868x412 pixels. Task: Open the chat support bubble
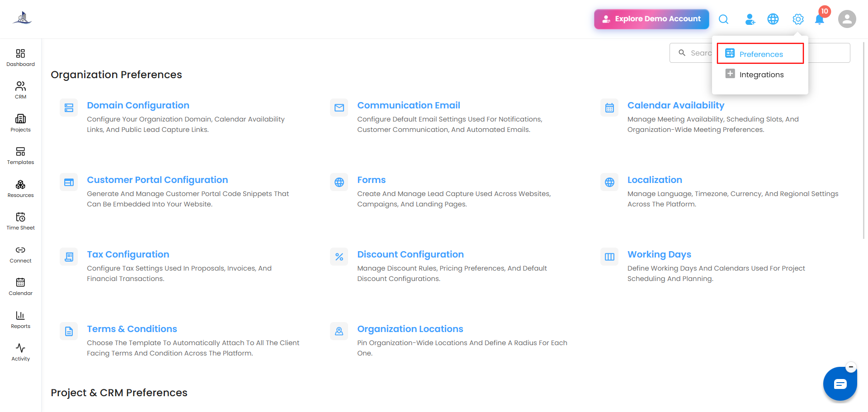coord(840,384)
